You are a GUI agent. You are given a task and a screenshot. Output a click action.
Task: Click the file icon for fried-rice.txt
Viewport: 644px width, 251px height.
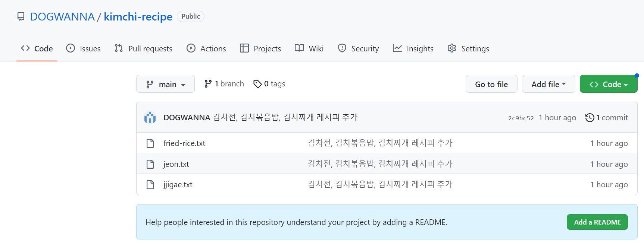coord(150,143)
